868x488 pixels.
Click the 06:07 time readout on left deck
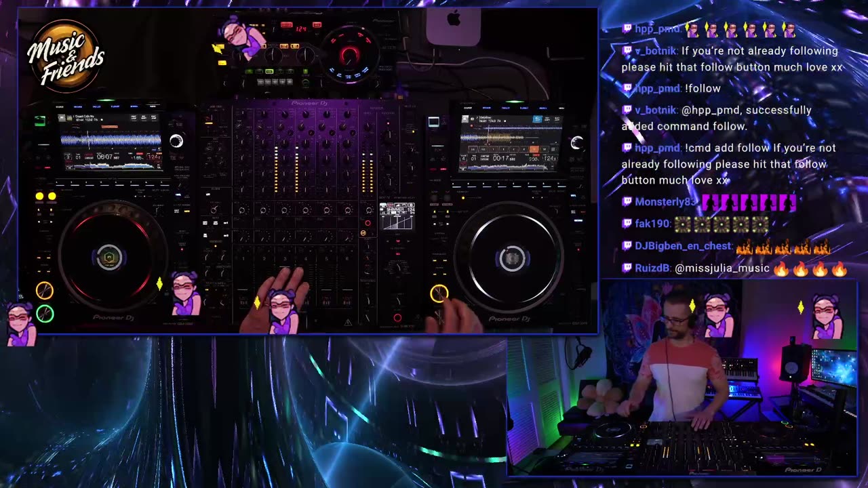click(105, 157)
